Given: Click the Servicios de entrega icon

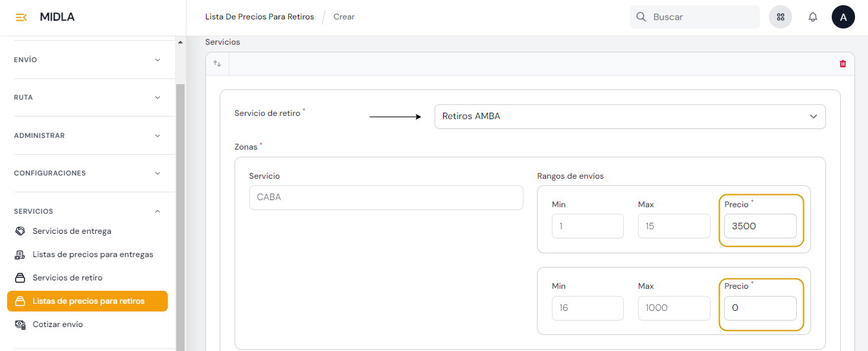Looking at the screenshot, I should click(20, 231).
